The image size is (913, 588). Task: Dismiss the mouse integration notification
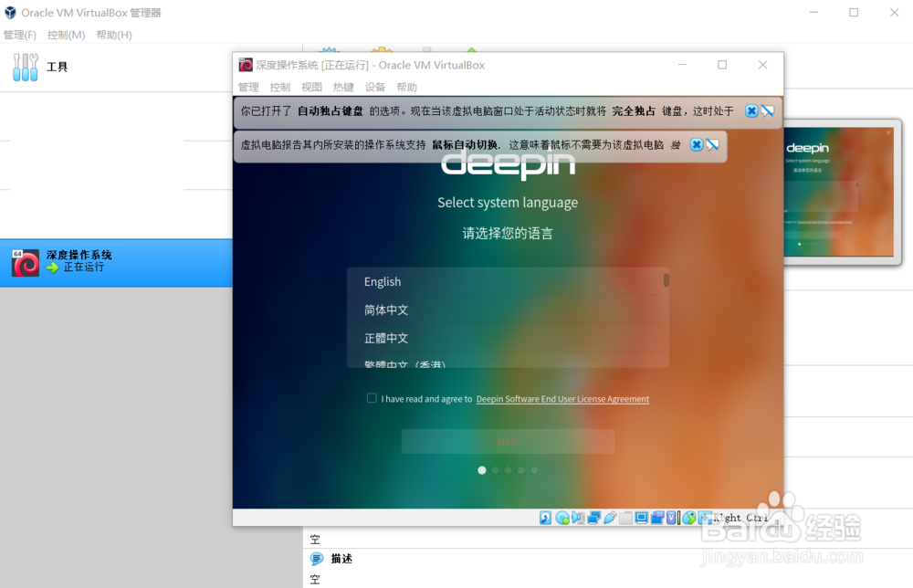tap(697, 144)
